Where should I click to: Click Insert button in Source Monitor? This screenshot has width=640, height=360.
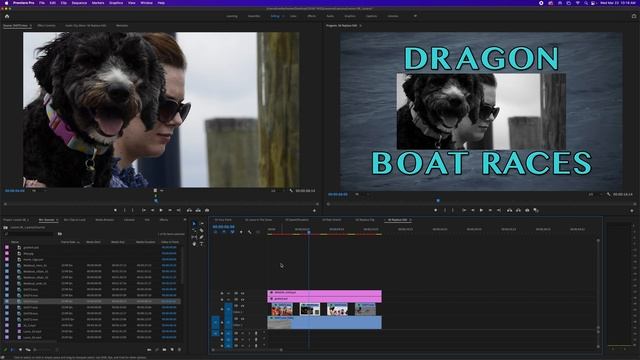(x=189, y=210)
